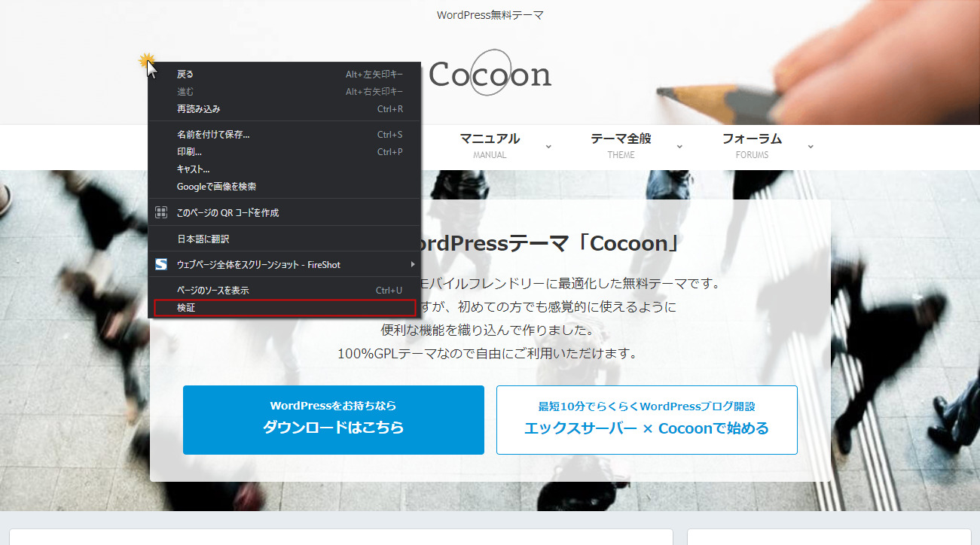Choose 再読み込み from the context menu
This screenshot has height=545, width=980.
284,108
